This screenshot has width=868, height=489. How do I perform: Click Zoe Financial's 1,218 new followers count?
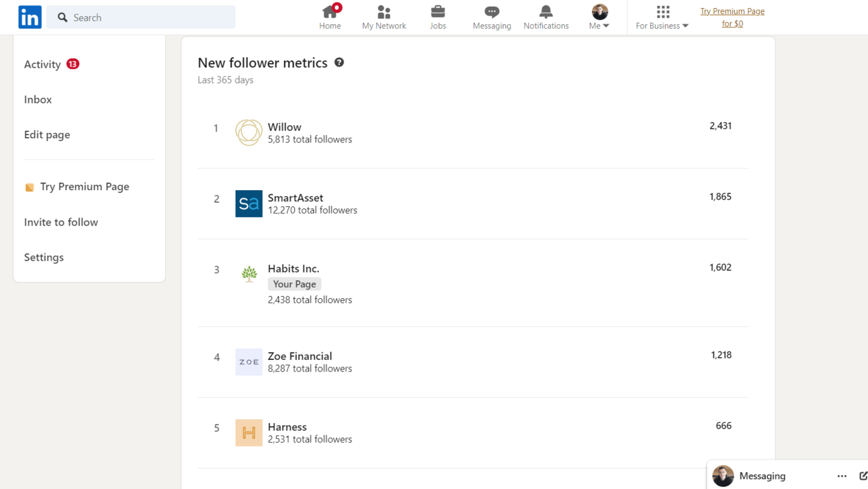[721, 355]
